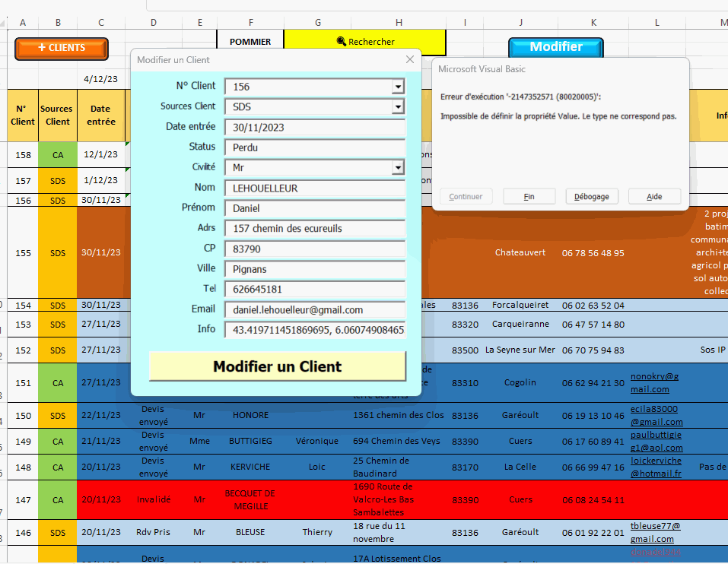Click the 4/12/23 date cell
The height and width of the screenshot is (564, 728).
(x=100, y=79)
